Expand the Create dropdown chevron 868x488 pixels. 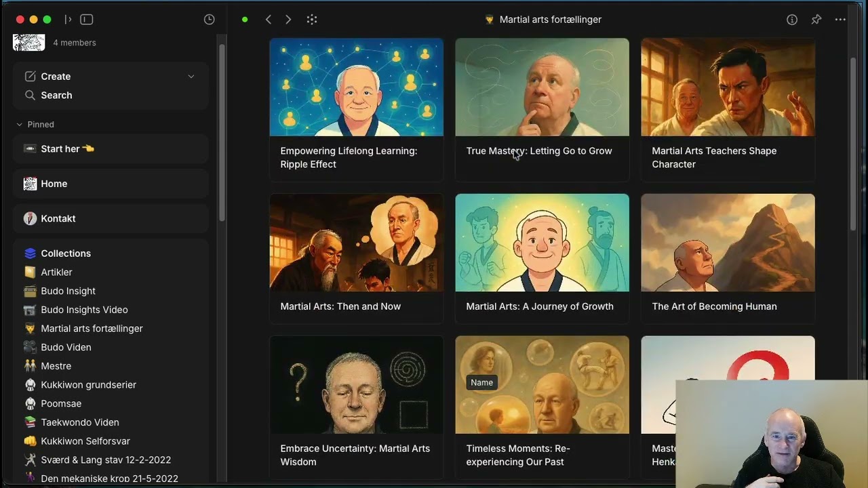(191, 77)
